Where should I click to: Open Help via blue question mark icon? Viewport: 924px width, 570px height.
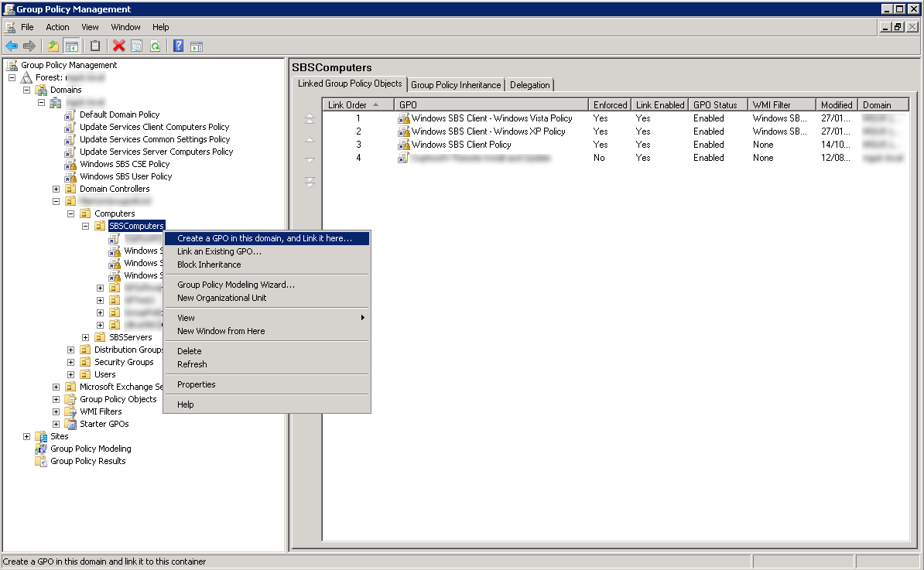[x=179, y=46]
